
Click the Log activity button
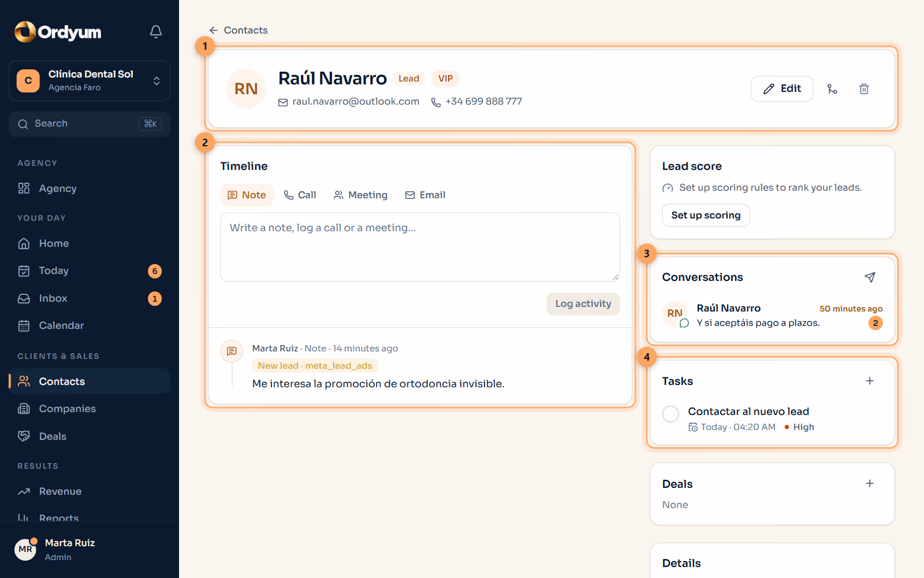coord(583,304)
